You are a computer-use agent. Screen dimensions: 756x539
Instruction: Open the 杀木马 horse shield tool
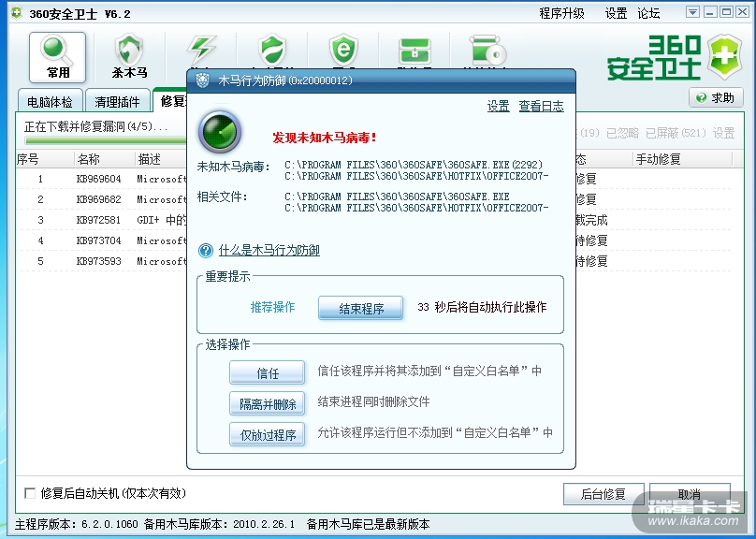pos(129,56)
